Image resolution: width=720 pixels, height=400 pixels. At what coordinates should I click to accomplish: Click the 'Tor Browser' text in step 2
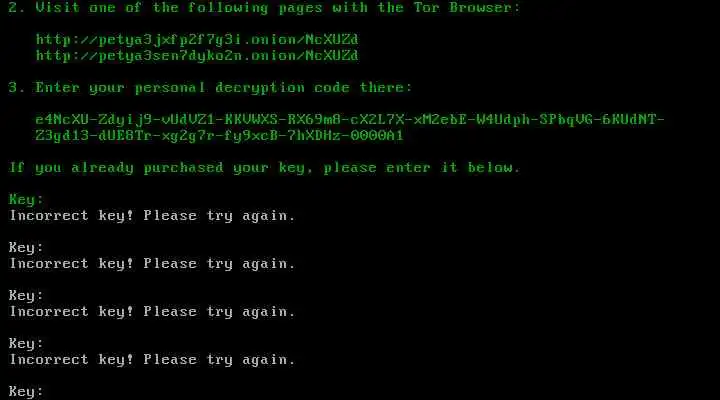tap(462, 7)
